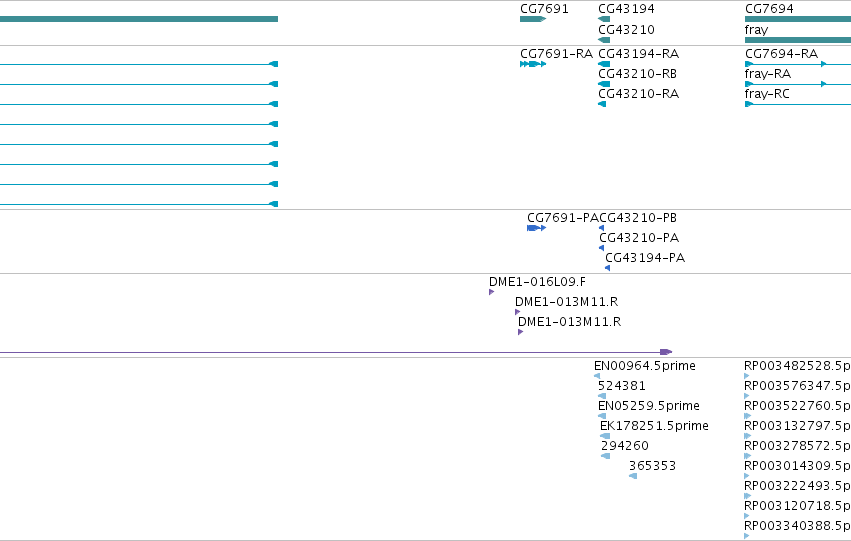Click the CG7691-RA transcript label
The height and width of the screenshot is (541, 851).
click(x=556, y=54)
